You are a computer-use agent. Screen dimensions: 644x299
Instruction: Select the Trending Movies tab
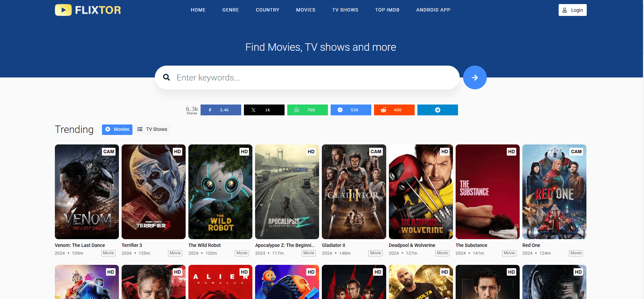coord(117,130)
